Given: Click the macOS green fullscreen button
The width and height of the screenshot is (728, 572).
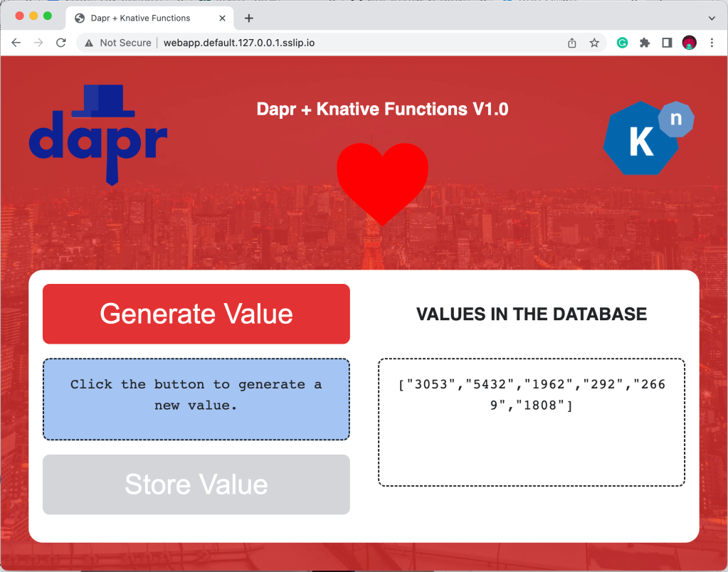Looking at the screenshot, I should (48, 16).
